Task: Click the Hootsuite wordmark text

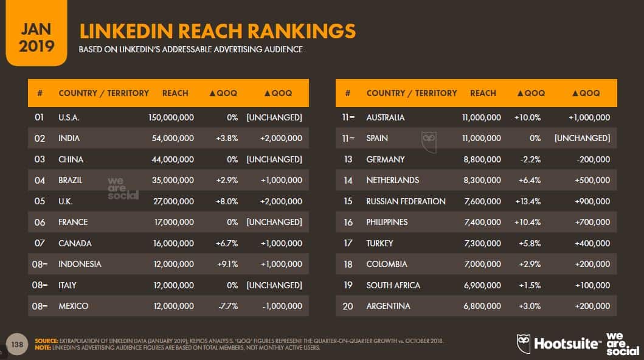Action: click(x=566, y=344)
